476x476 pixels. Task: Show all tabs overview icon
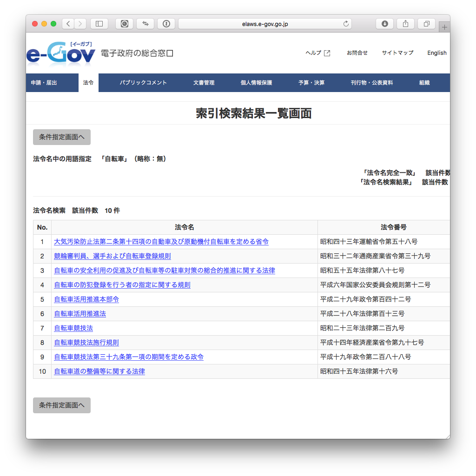point(426,24)
